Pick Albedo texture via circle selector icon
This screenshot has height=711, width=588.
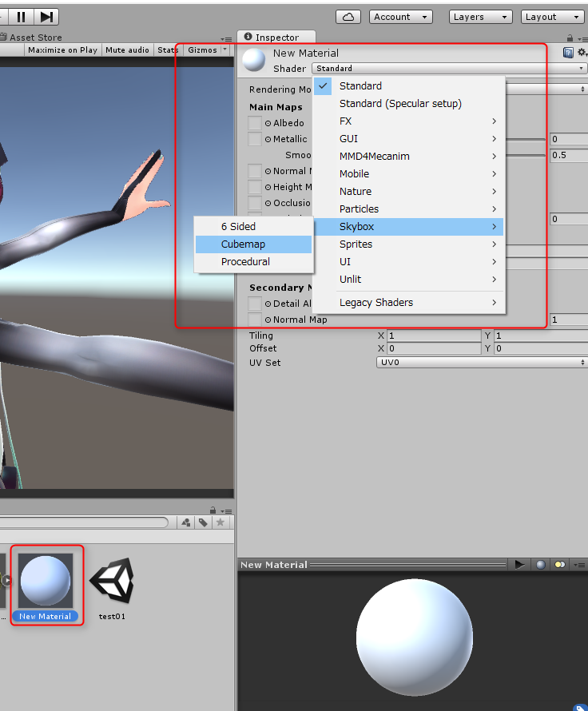tap(268, 123)
